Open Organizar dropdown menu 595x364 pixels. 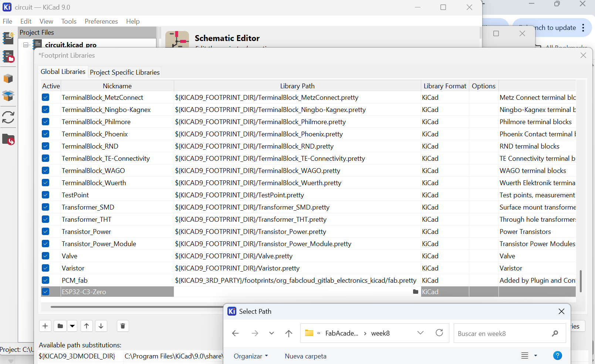[x=251, y=356]
